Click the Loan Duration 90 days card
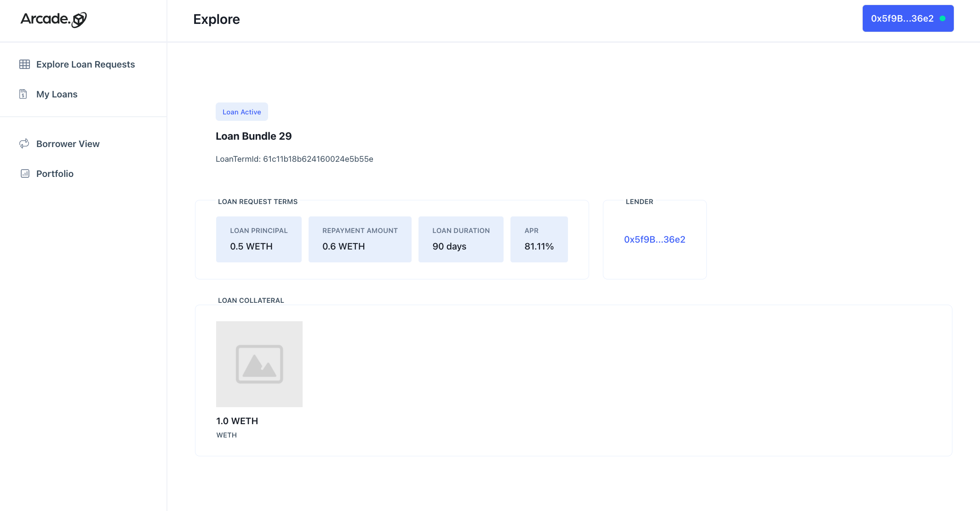 click(x=461, y=239)
